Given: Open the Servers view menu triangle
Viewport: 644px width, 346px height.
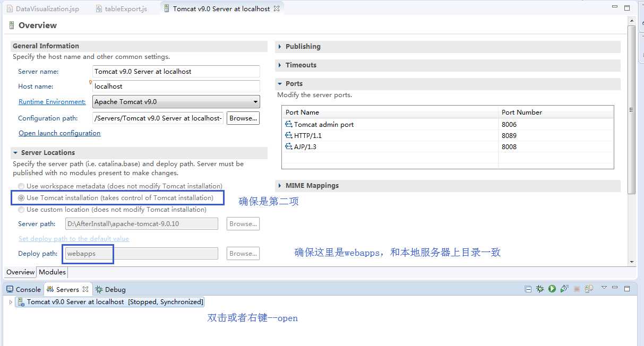Looking at the screenshot, I should click(604, 288).
